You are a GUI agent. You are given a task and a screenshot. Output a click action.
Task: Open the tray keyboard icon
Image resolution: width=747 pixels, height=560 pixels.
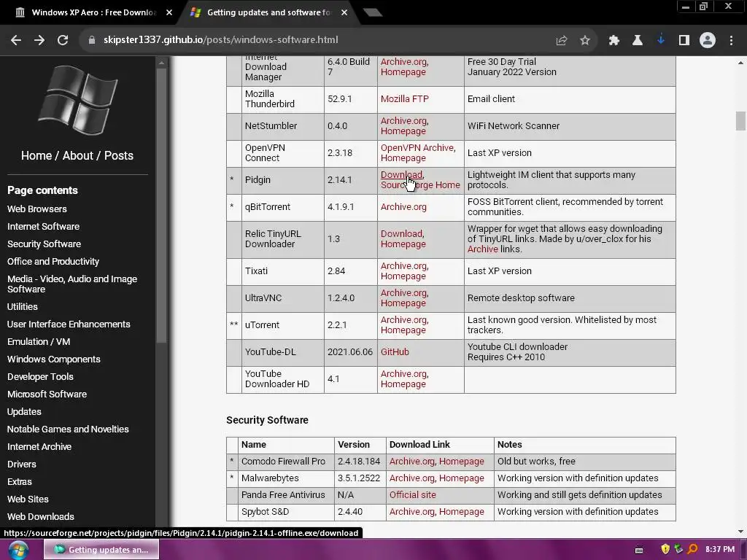pyautogui.click(x=639, y=550)
